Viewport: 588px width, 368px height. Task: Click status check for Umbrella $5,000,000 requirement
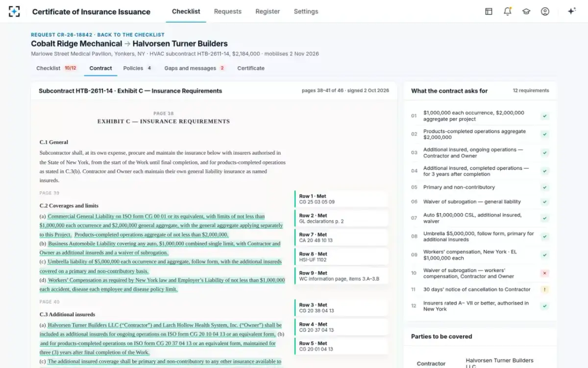545,237
